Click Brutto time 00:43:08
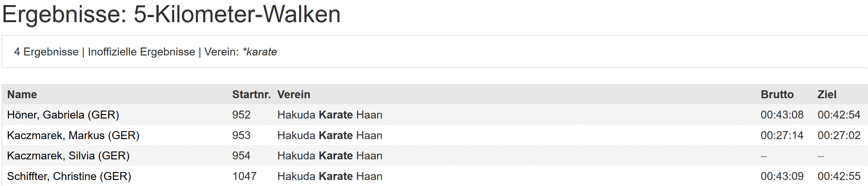Viewport: 868px width, 186px height. click(x=782, y=115)
